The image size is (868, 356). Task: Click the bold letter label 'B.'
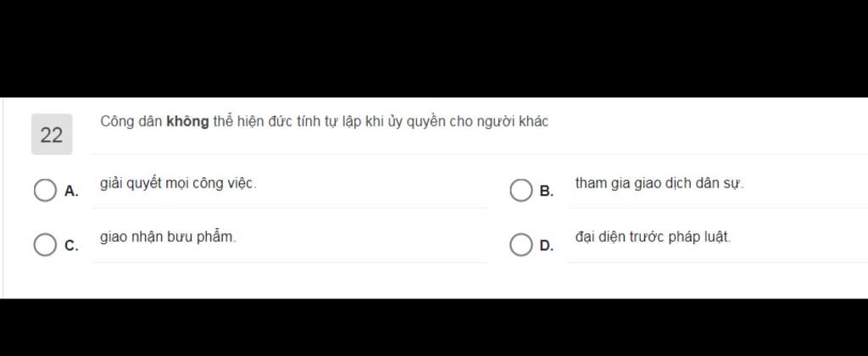(x=547, y=192)
